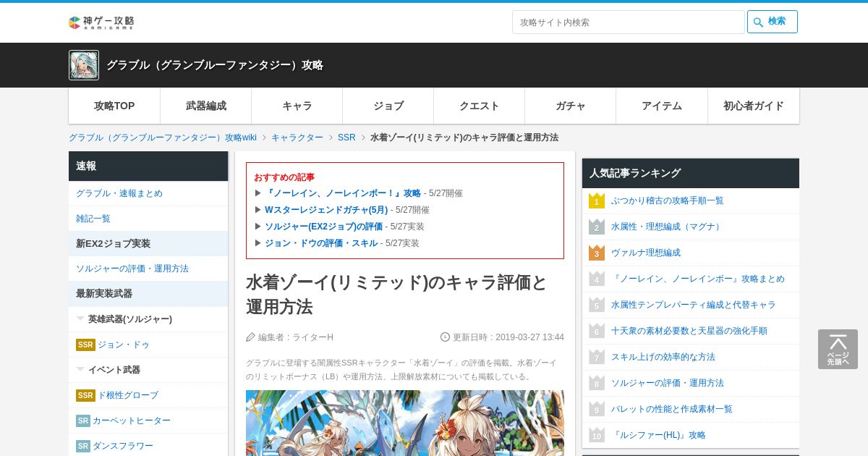Click rank 6 crown icon
Image resolution: width=868 pixels, height=456 pixels.
[597, 331]
